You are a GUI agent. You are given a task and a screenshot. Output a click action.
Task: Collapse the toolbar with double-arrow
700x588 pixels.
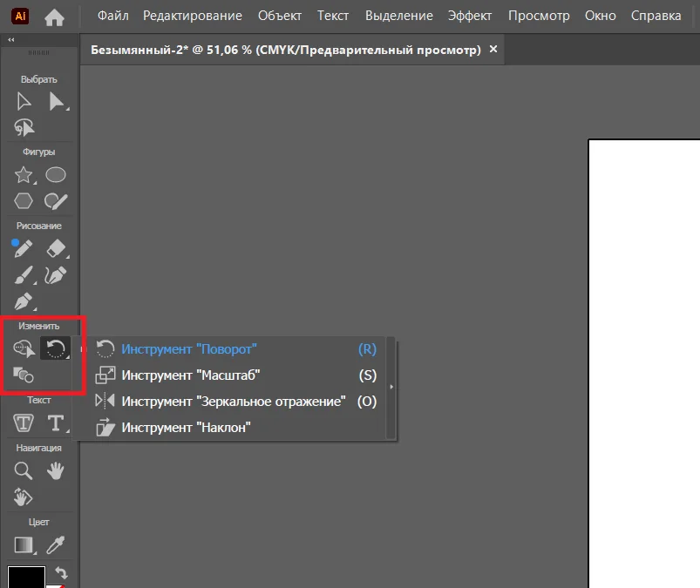11,40
